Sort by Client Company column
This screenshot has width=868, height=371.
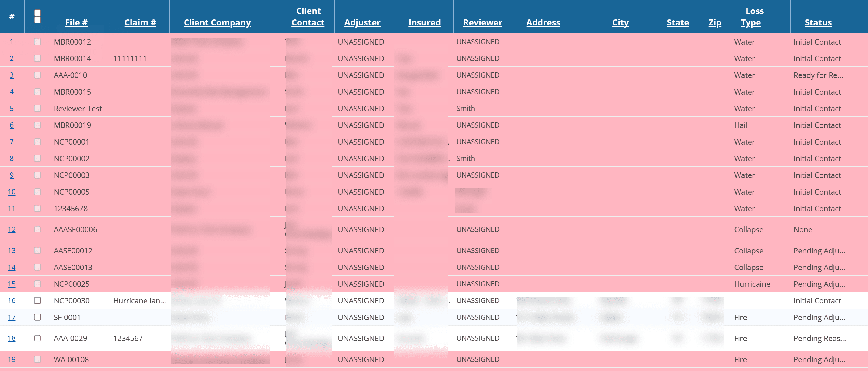[217, 22]
